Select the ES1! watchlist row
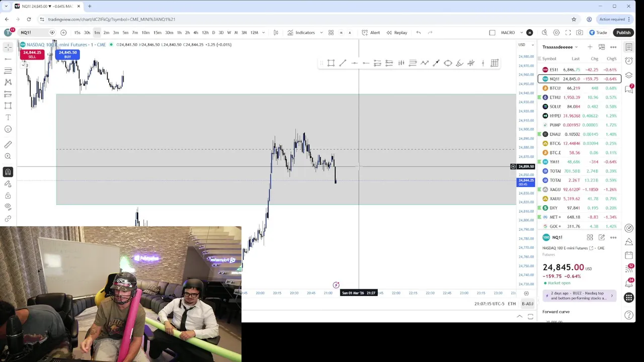Viewport: 644px width, 362px height. click(580, 70)
